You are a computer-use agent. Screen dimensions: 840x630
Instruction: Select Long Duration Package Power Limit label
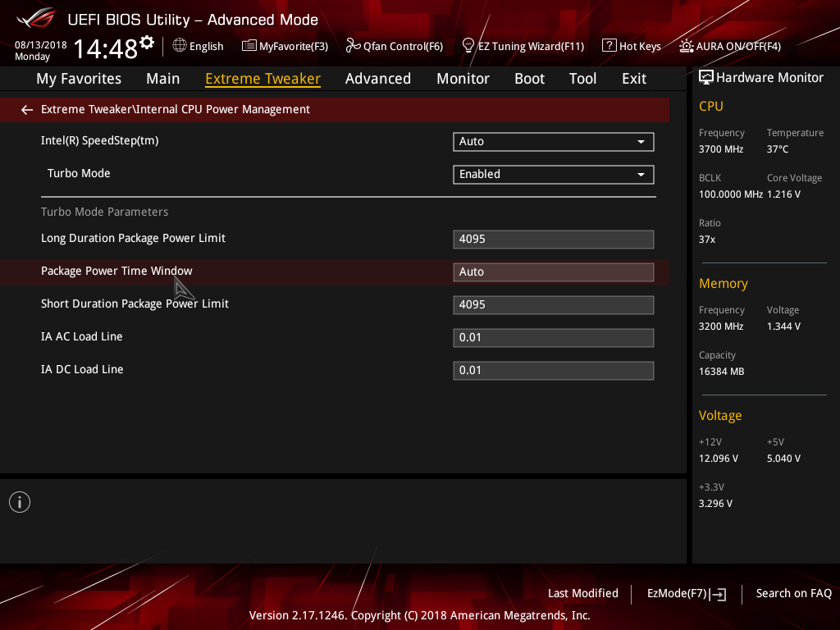[x=133, y=239]
